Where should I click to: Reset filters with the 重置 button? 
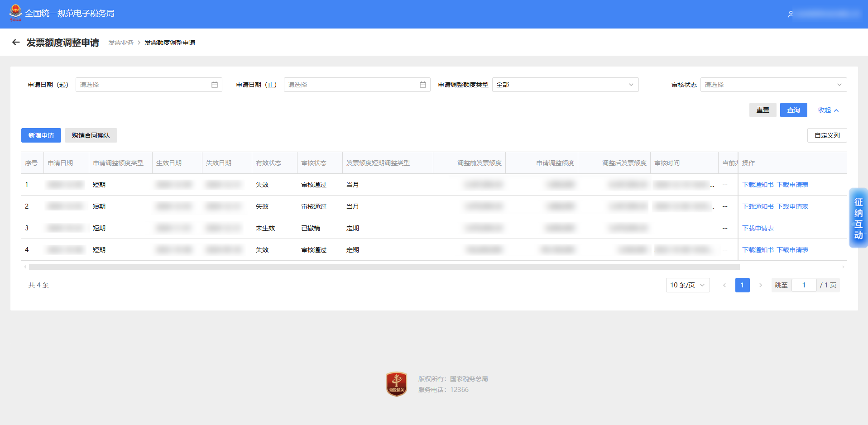point(762,110)
